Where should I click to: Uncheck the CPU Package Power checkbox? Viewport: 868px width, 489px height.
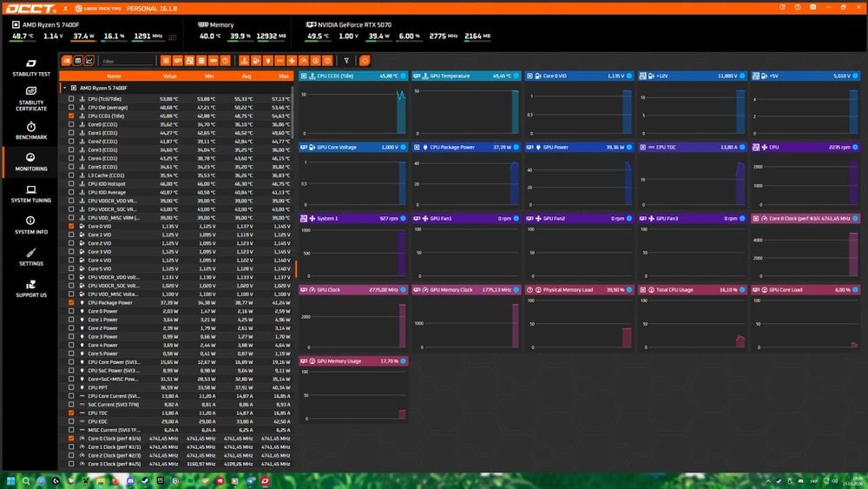pyautogui.click(x=71, y=302)
